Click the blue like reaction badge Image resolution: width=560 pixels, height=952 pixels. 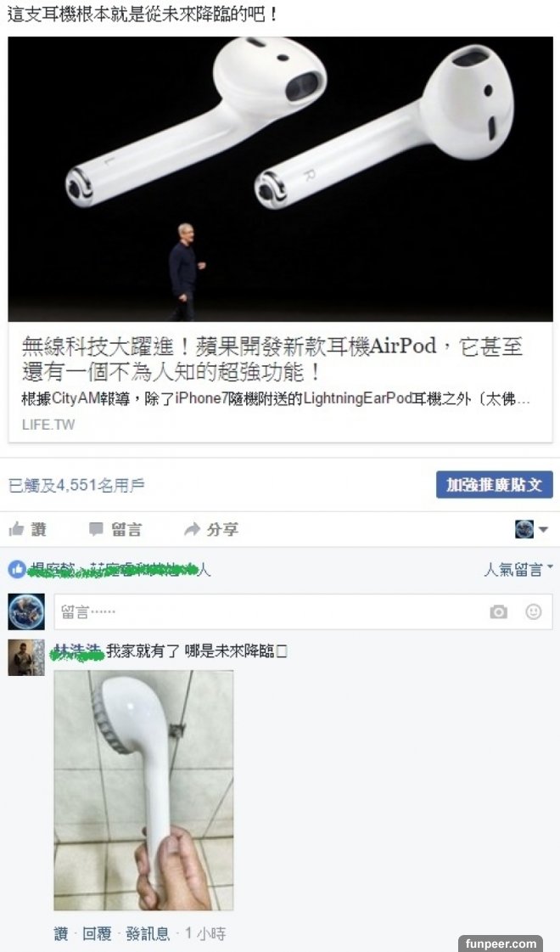pyautogui.click(x=17, y=570)
